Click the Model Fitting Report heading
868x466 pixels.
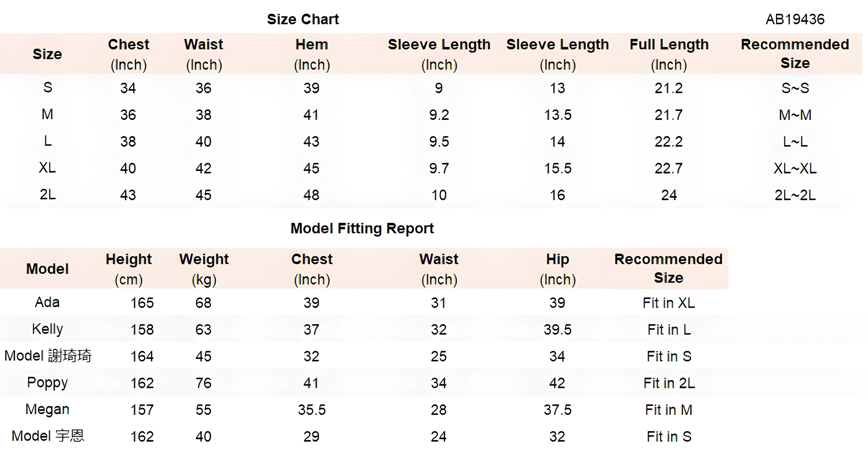(x=362, y=228)
